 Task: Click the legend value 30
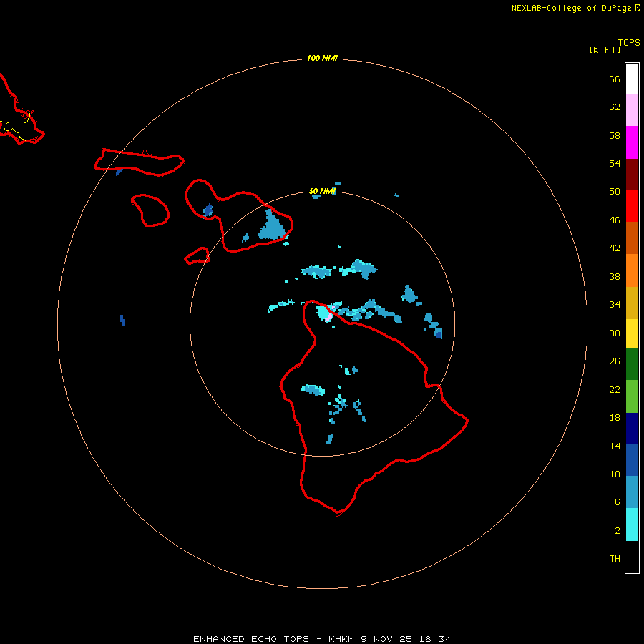[615, 333]
